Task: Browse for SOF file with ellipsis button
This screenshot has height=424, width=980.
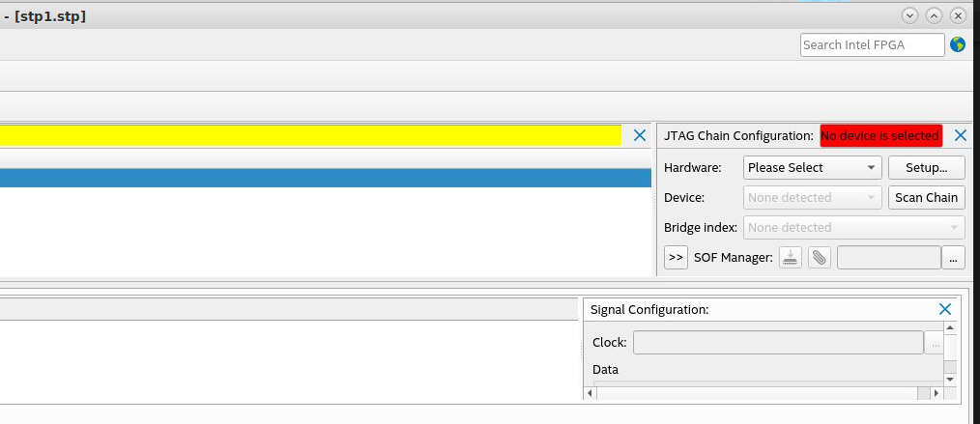Action: [x=954, y=258]
